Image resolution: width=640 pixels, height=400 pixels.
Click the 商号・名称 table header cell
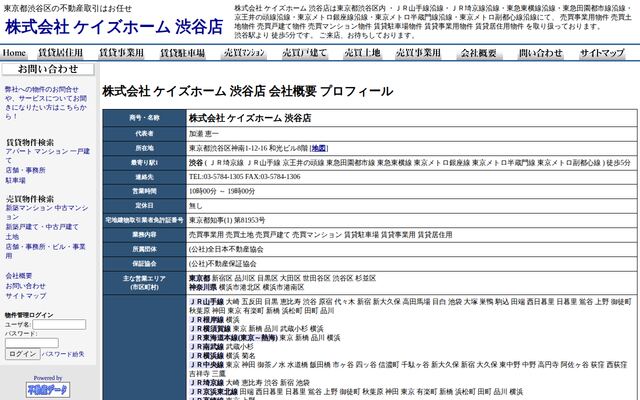pyautogui.click(x=144, y=118)
